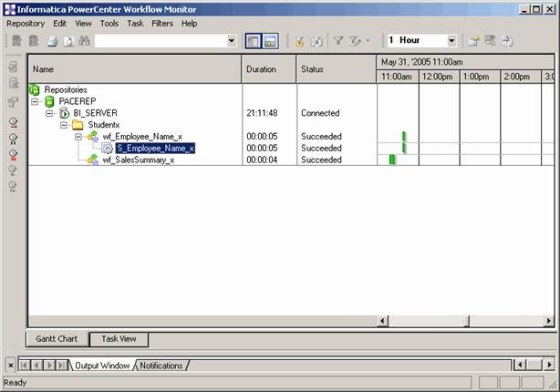Click the third icon in the left vertical toolbar
The image size is (560, 392).
click(x=13, y=102)
